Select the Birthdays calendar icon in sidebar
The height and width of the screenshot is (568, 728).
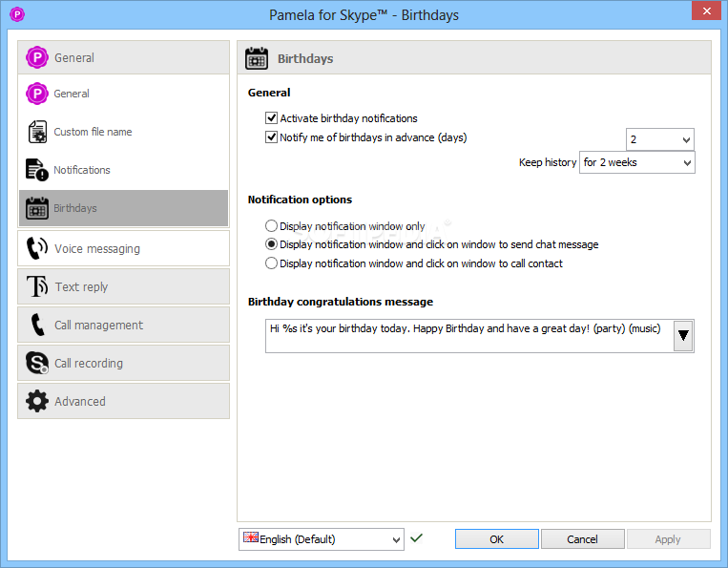tap(37, 208)
